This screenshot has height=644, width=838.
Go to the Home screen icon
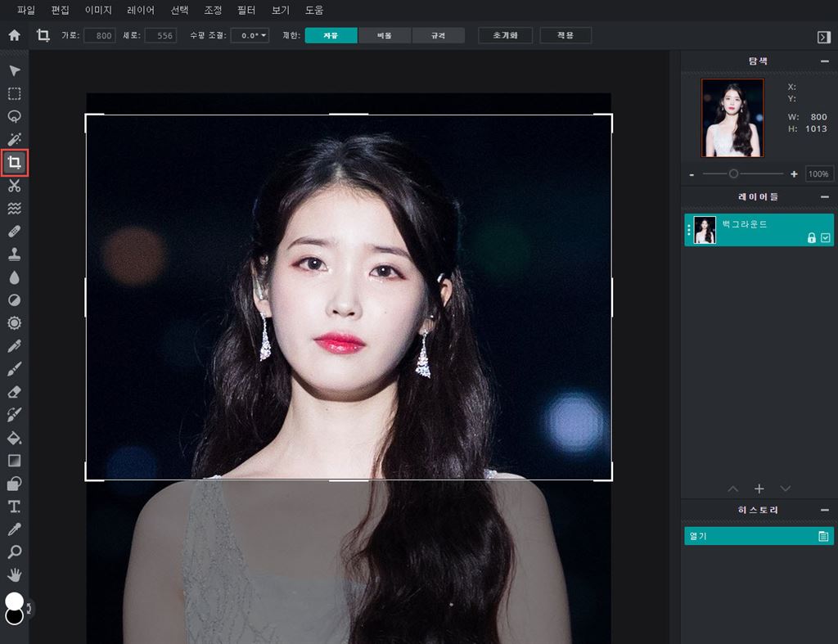pos(15,35)
